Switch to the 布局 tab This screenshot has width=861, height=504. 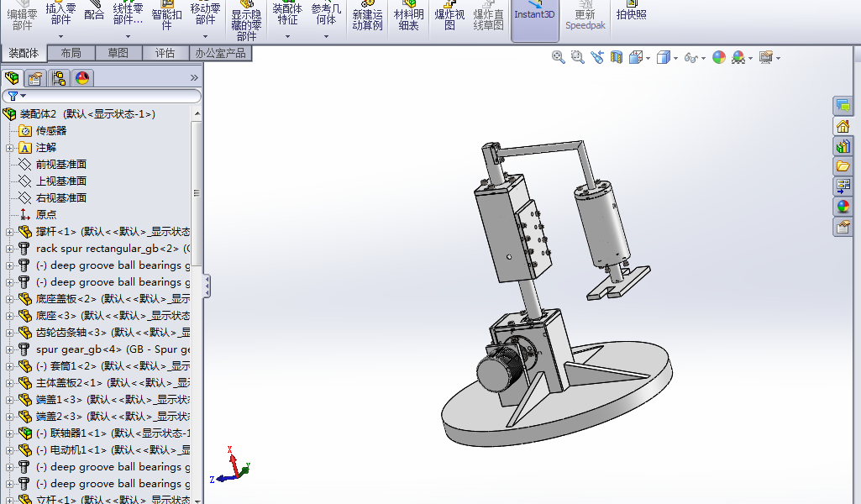[71, 53]
